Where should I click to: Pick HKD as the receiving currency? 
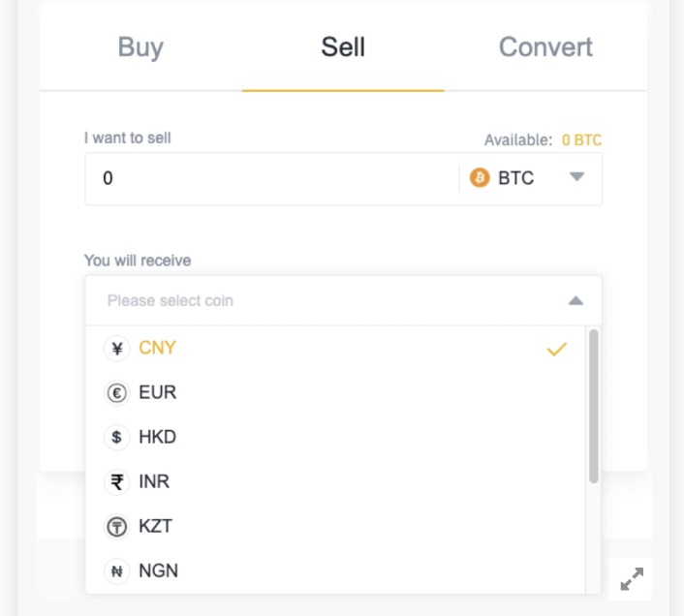click(x=158, y=438)
